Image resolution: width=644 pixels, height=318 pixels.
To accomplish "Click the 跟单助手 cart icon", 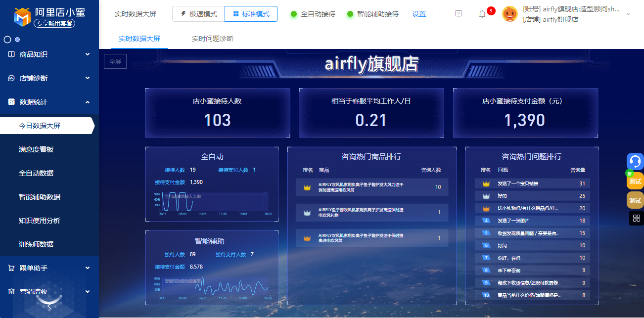I will click(11, 268).
